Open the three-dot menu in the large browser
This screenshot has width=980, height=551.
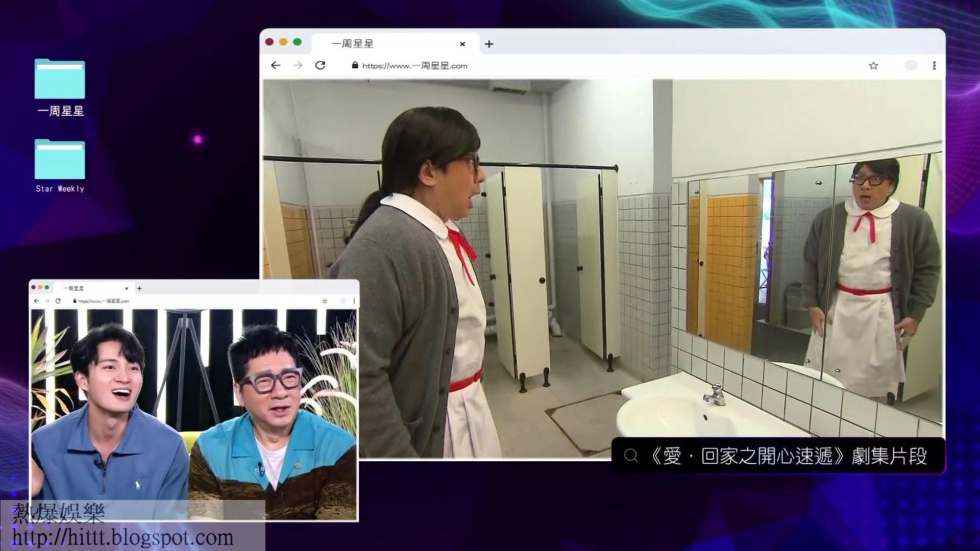[x=934, y=65]
